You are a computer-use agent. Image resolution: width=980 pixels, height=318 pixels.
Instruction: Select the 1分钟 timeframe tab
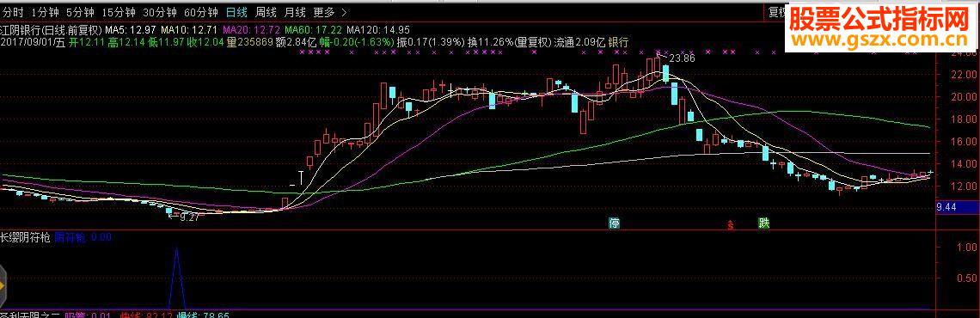pyautogui.click(x=45, y=12)
